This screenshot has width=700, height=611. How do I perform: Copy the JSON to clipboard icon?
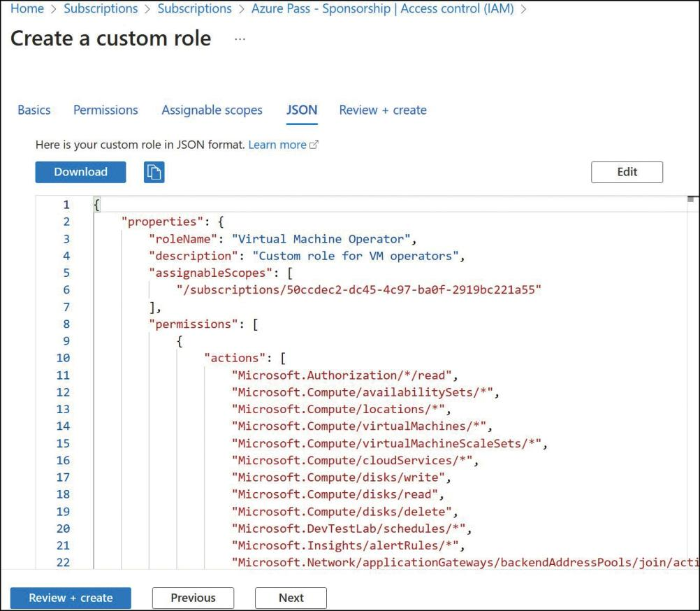click(x=154, y=173)
